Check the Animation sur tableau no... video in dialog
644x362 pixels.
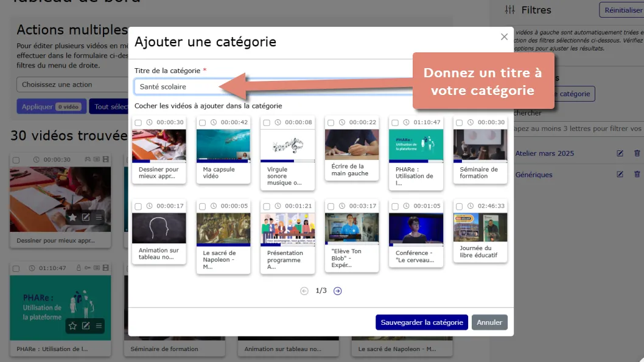(x=138, y=206)
